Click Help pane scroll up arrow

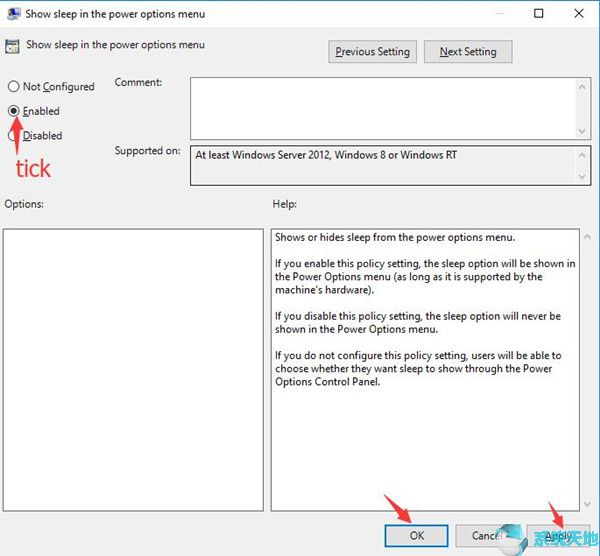[x=587, y=237]
